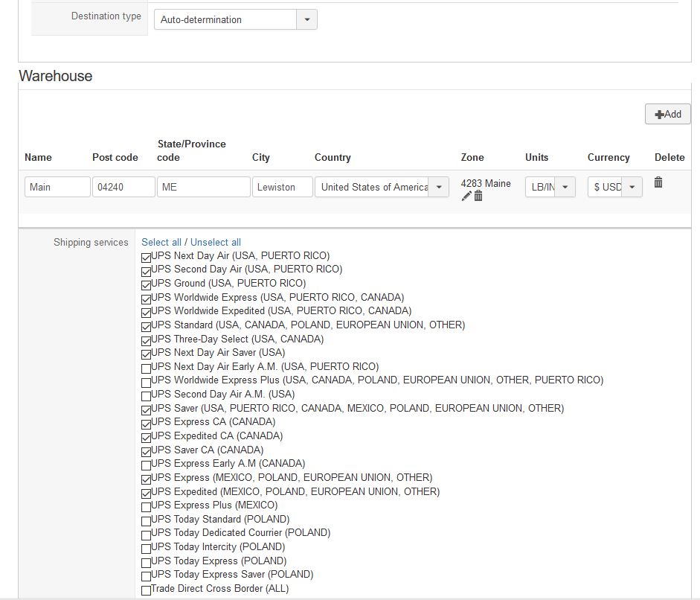Image resolution: width=700 pixels, height=600 pixels.
Task: Open the Currency USD dropdown
Action: pyautogui.click(x=632, y=187)
